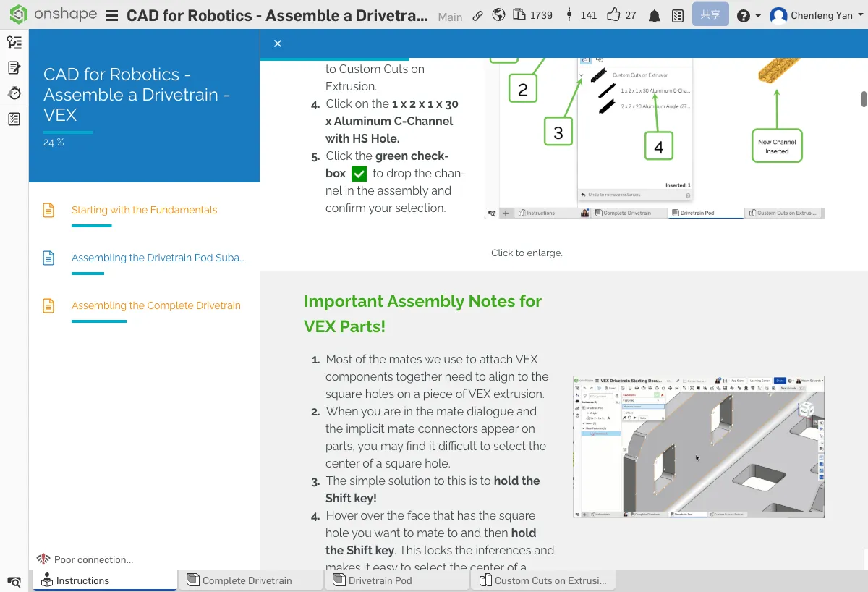Click the 24% course progress bar
This screenshot has height=592, width=868.
point(68,132)
